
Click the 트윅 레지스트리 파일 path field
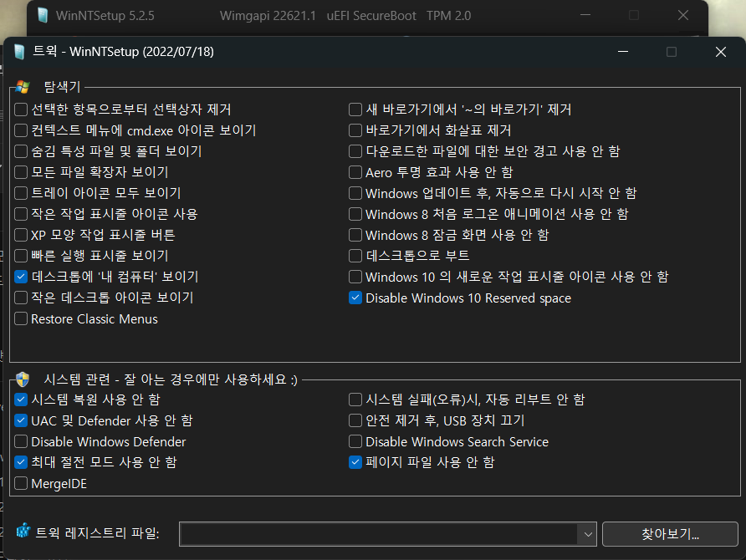coord(379,534)
